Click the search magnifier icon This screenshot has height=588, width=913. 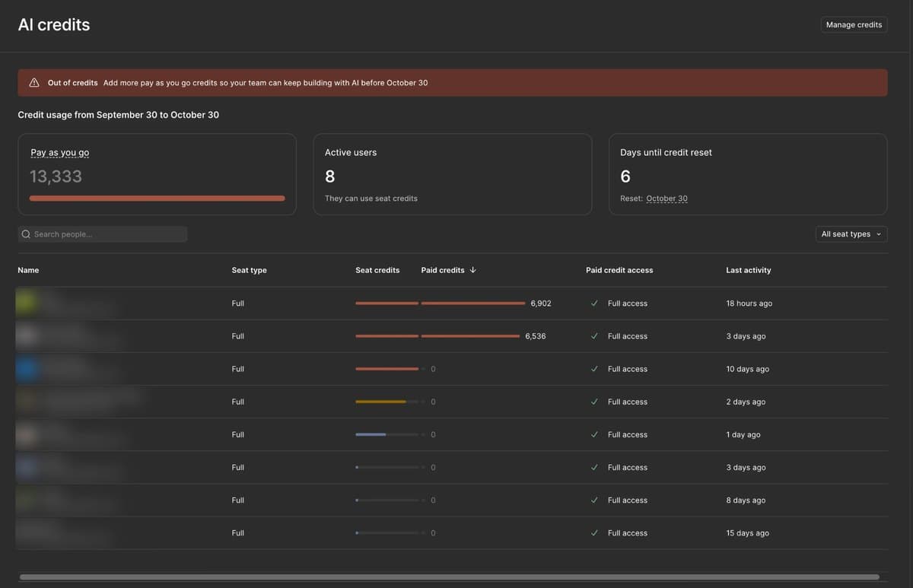pos(26,234)
